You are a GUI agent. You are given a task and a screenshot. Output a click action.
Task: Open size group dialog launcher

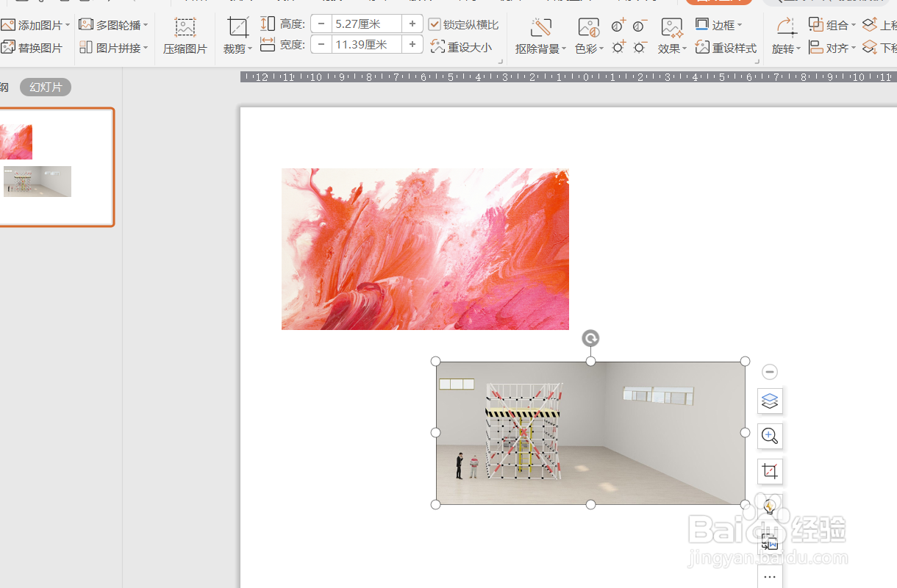coord(501,62)
